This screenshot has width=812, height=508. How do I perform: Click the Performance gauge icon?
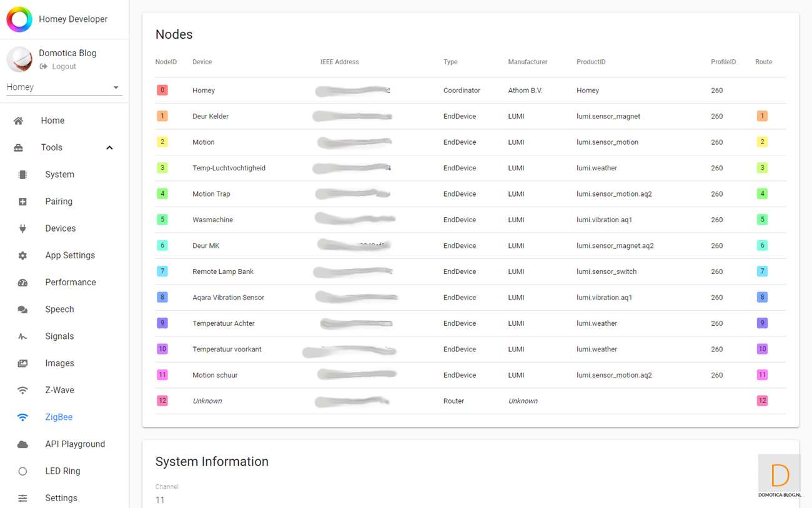(x=22, y=282)
